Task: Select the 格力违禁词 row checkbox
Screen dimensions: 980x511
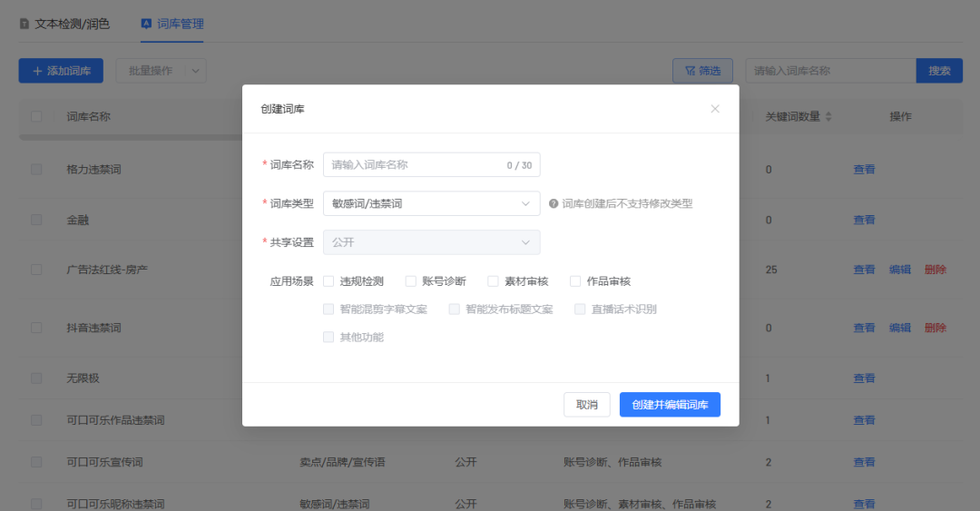Action: point(36,170)
